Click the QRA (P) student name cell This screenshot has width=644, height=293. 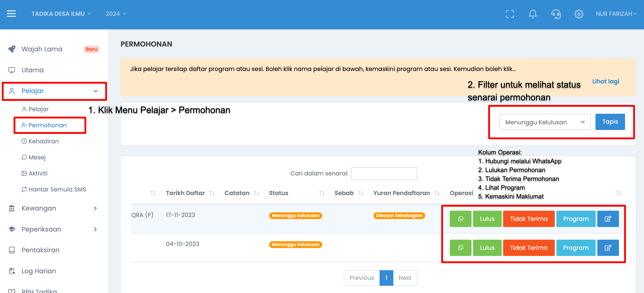point(142,215)
